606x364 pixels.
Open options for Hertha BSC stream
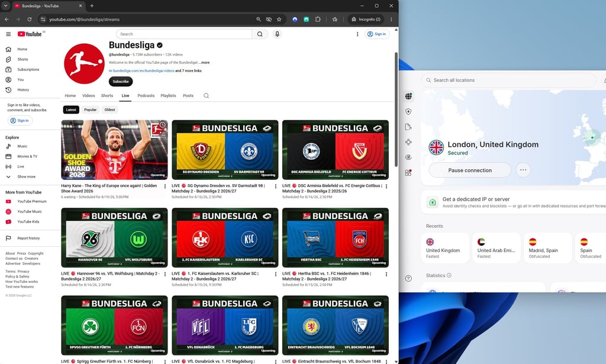[386, 274]
